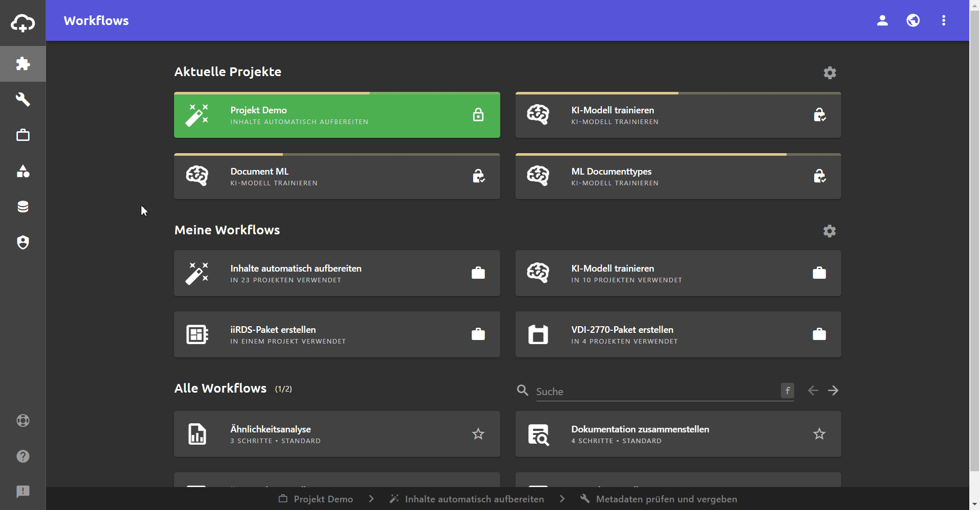Click calendar icon on VDI-2770-Paket erstellen

point(538,334)
